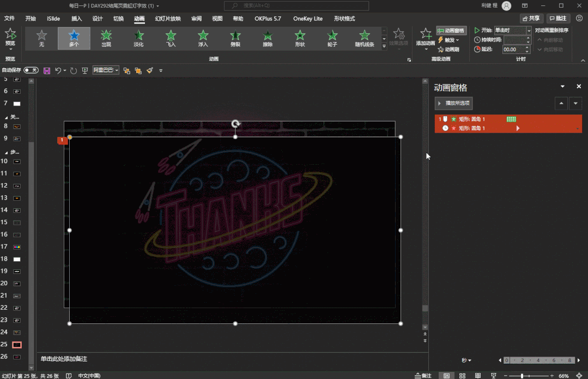Click the purple save icon in quick access toolbar
The width and height of the screenshot is (588, 379).
47,70
